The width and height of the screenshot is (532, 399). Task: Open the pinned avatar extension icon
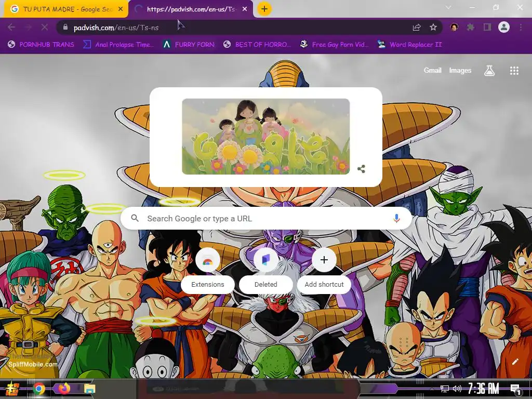coord(454,27)
